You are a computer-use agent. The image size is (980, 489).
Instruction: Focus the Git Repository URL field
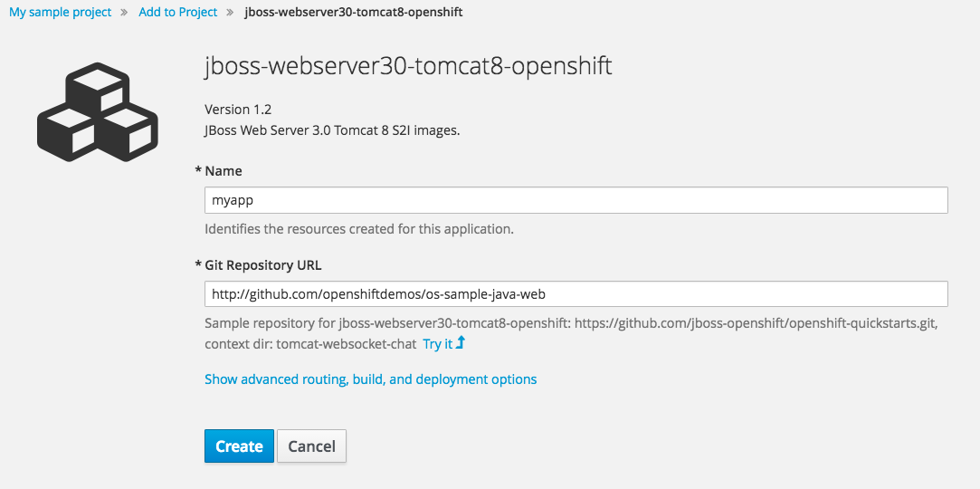point(576,294)
